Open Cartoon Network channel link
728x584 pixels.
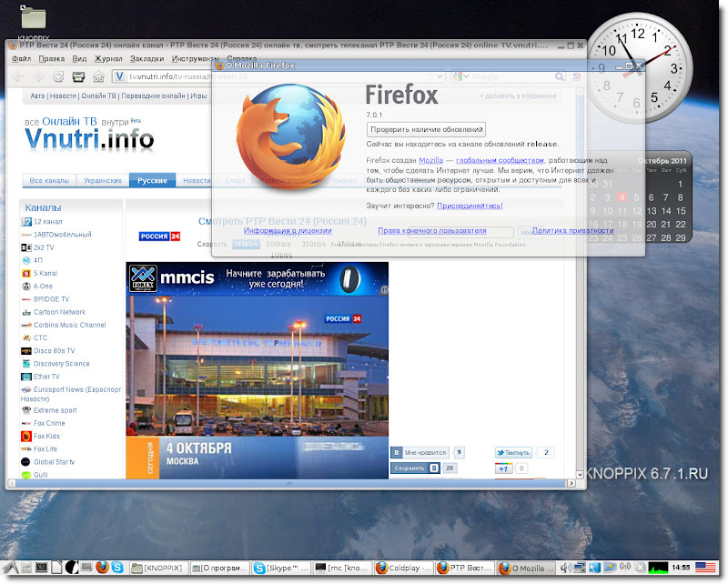click(x=59, y=312)
